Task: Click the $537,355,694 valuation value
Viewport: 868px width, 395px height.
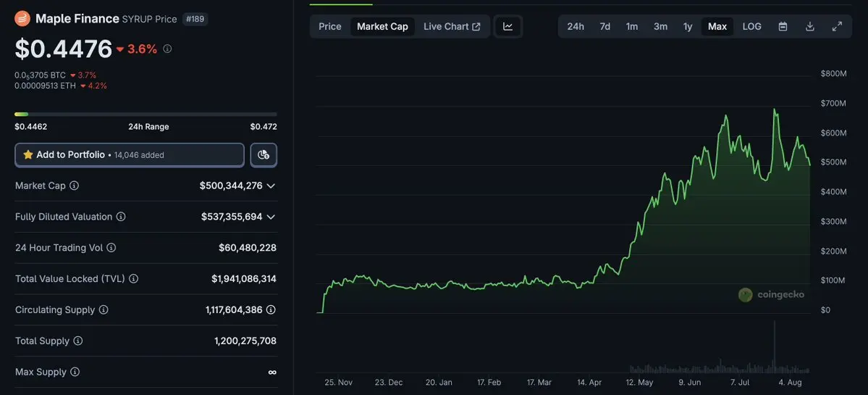Action: click(232, 217)
